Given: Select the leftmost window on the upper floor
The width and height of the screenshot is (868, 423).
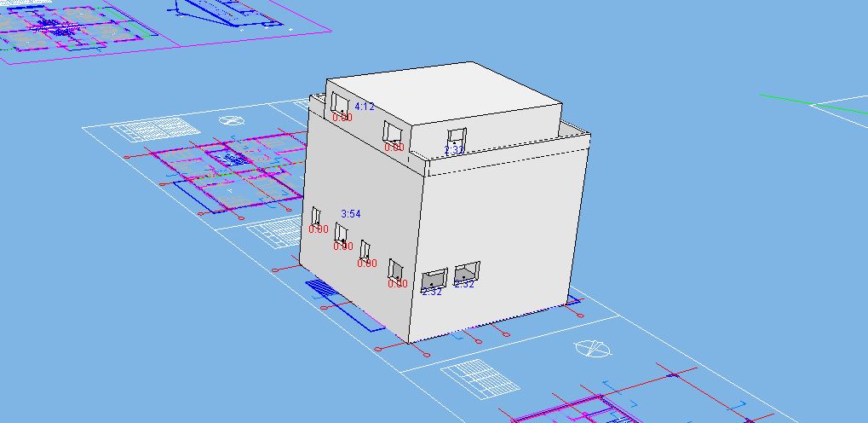Looking at the screenshot, I should pos(339,104).
